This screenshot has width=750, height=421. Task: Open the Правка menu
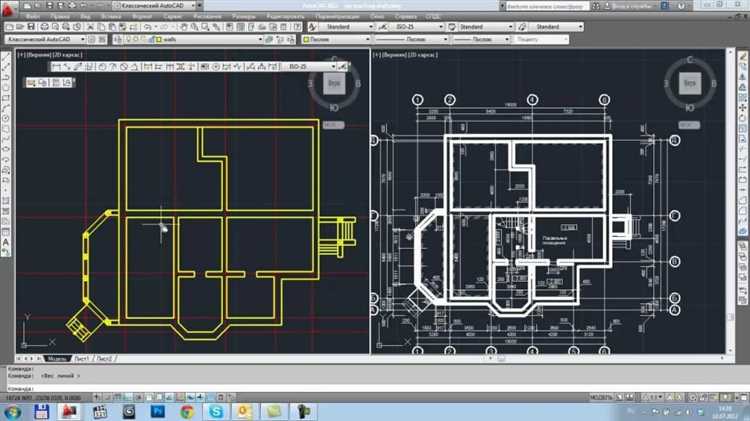tap(60, 17)
